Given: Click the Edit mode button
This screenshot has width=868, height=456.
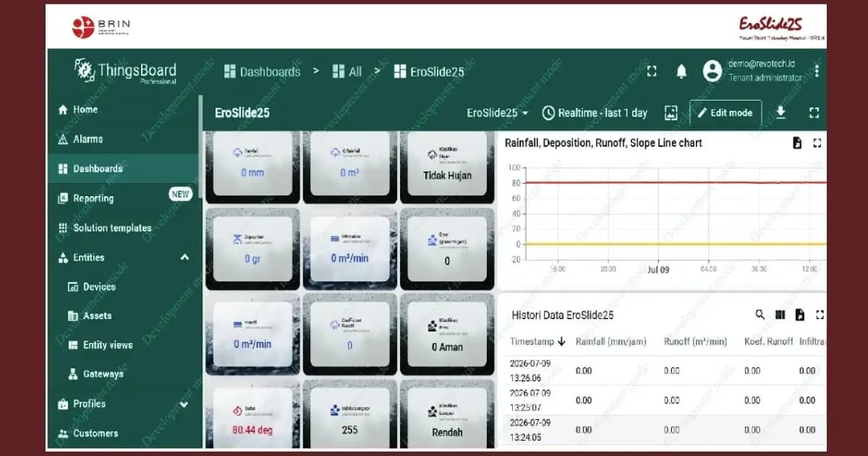Looking at the screenshot, I should (x=725, y=113).
